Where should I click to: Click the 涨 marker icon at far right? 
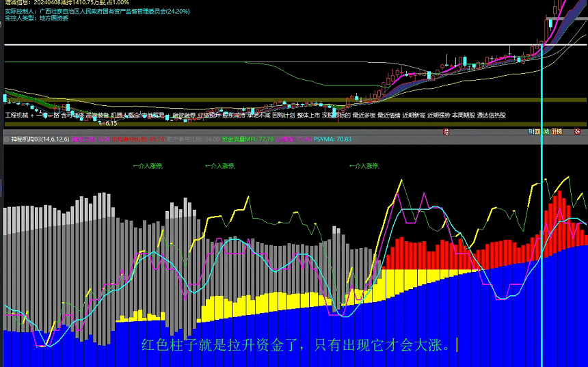(x=577, y=131)
